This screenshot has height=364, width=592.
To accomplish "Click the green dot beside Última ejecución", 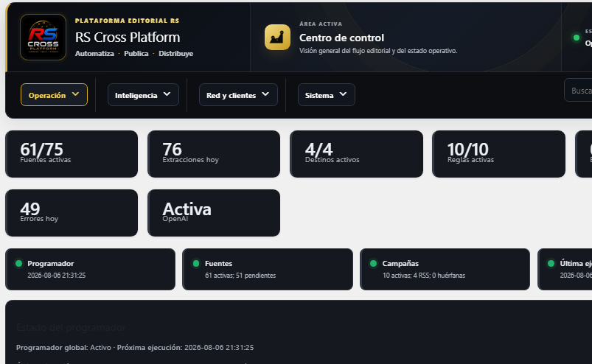I will (x=551, y=263).
